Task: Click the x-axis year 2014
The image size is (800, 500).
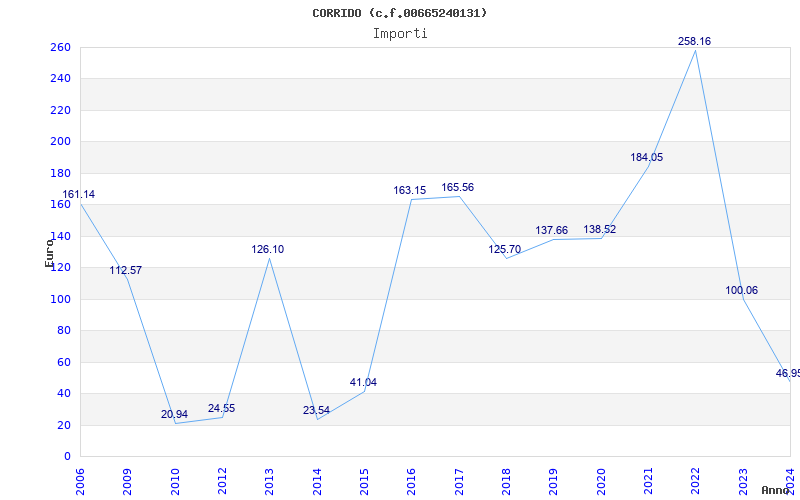Action: (x=317, y=482)
